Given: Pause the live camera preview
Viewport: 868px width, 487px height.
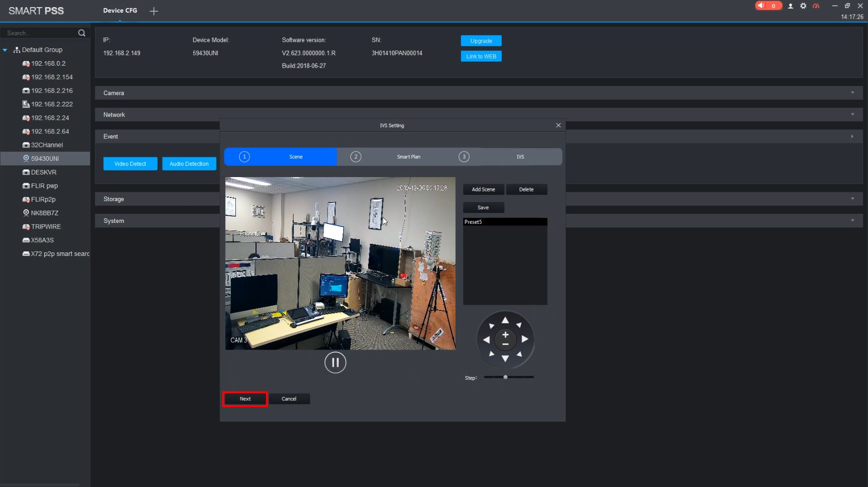Looking at the screenshot, I should [335, 362].
